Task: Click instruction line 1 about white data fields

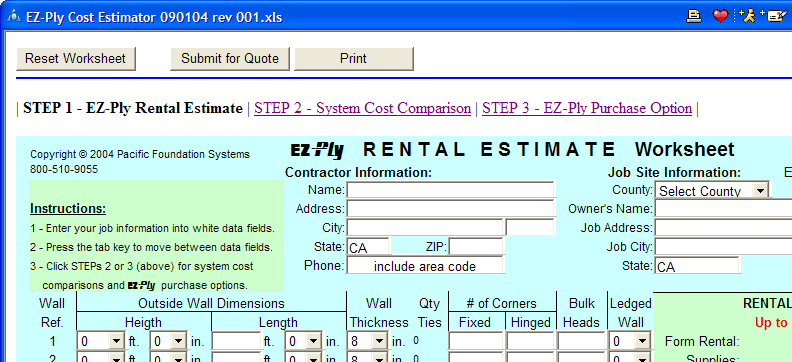Action: click(x=152, y=228)
